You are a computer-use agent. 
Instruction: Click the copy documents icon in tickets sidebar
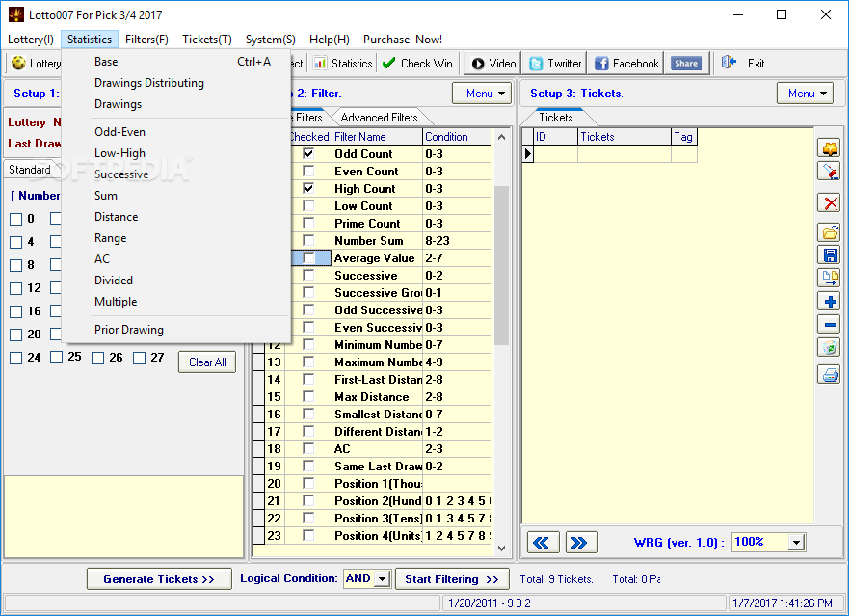(829, 278)
